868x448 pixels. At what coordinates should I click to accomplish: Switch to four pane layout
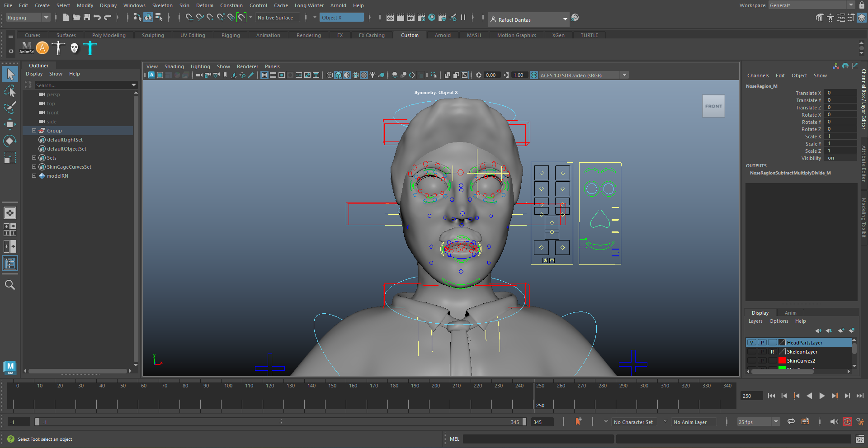pos(9,229)
